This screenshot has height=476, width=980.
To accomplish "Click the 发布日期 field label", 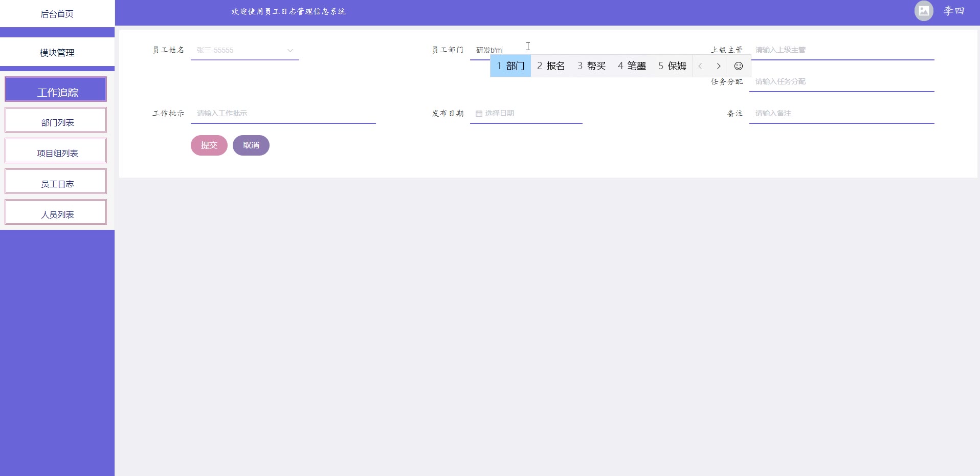I will click(448, 114).
